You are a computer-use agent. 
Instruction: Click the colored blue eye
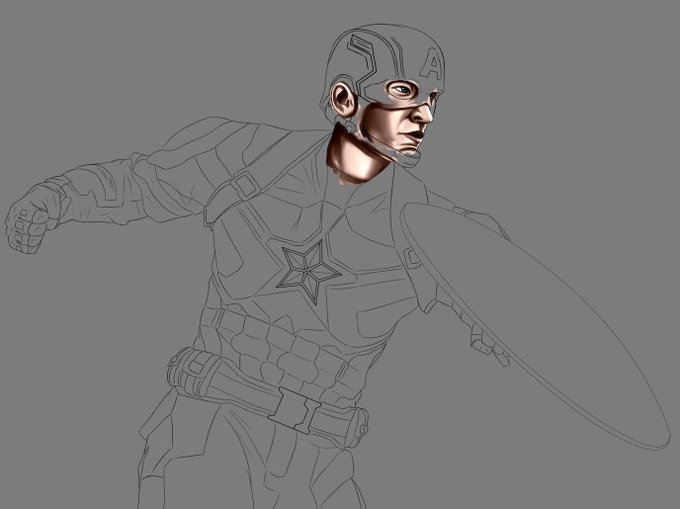(x=402, y=90)
